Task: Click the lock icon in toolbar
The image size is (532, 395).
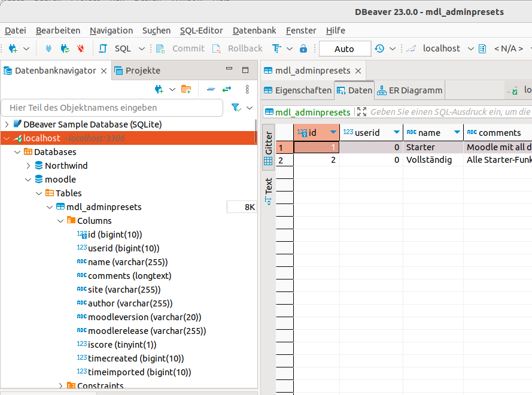Action: tap(303, 48)
